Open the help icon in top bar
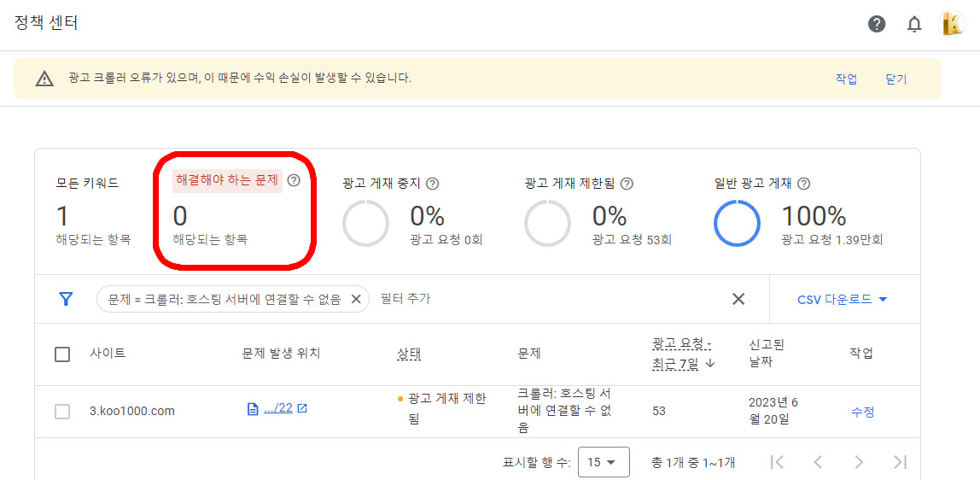 pyautogui.click(x=876, y=25)
